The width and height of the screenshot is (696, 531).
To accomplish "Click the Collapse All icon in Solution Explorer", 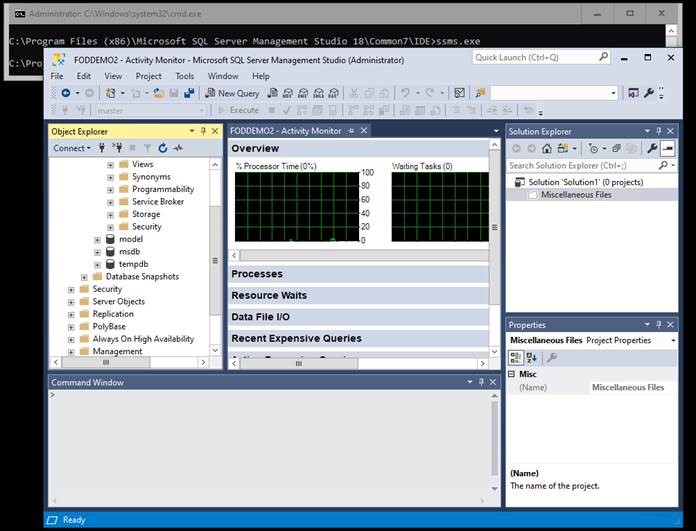I will pos(617,148).
